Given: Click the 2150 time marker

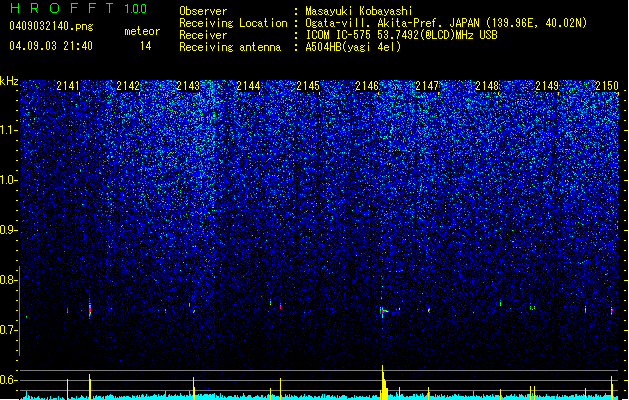Looking at the screenshot, I should coord(607,86).
